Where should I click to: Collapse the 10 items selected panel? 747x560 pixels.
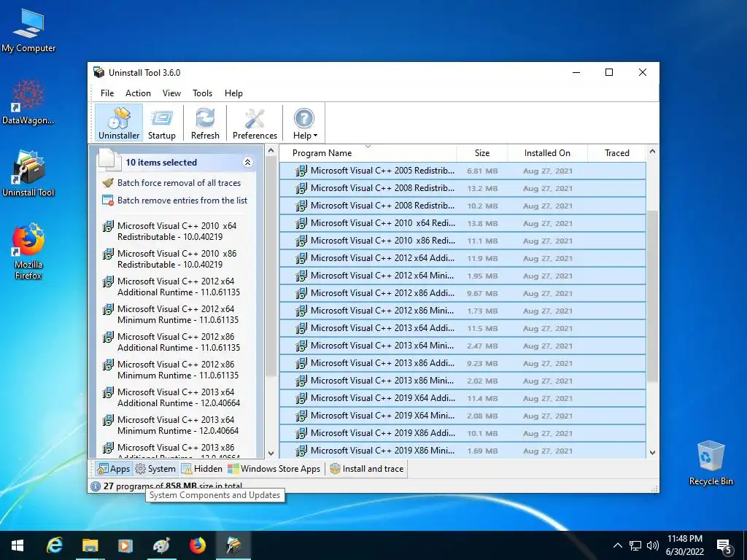tap(248, 163)
